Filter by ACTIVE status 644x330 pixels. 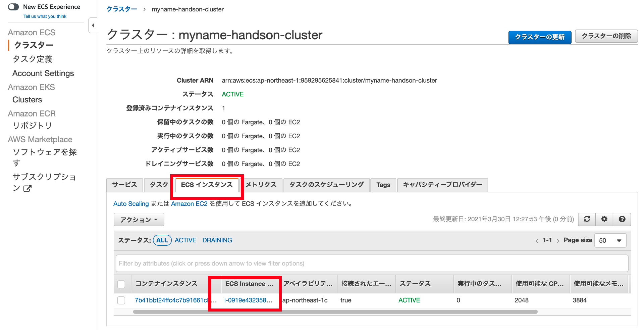click(x=185, y=240)
